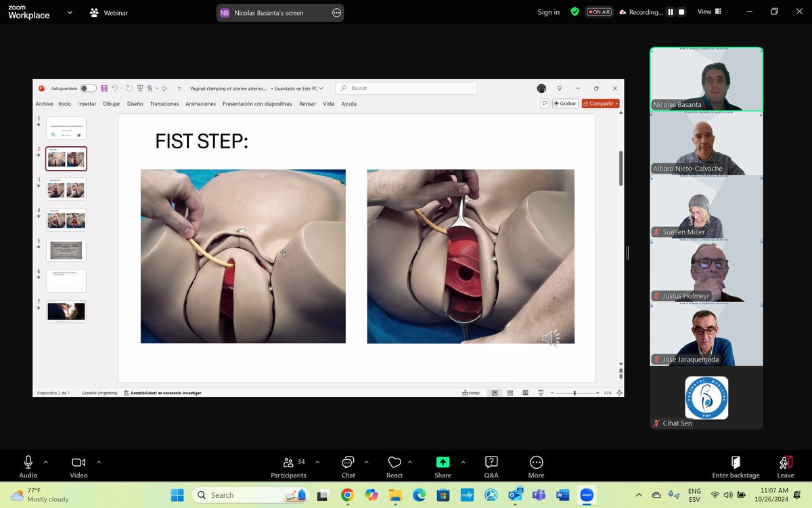
Task: Toggle Notas pane in status bar
Action: tap(471, 393)
